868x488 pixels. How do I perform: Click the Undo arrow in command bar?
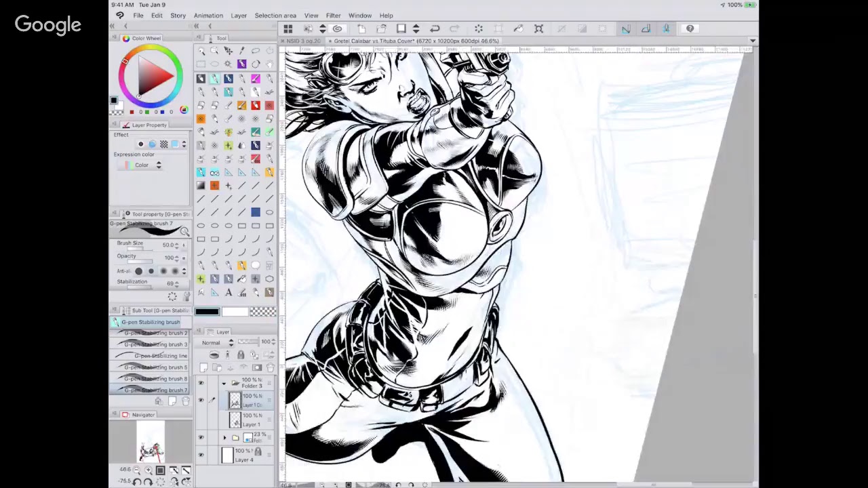(x=435, y=28)
